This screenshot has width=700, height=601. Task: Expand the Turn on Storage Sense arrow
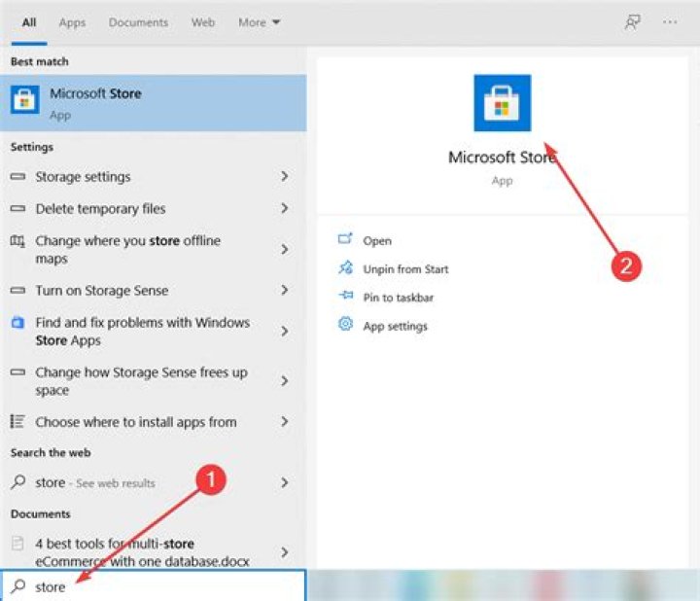click(x=284, y=290)
